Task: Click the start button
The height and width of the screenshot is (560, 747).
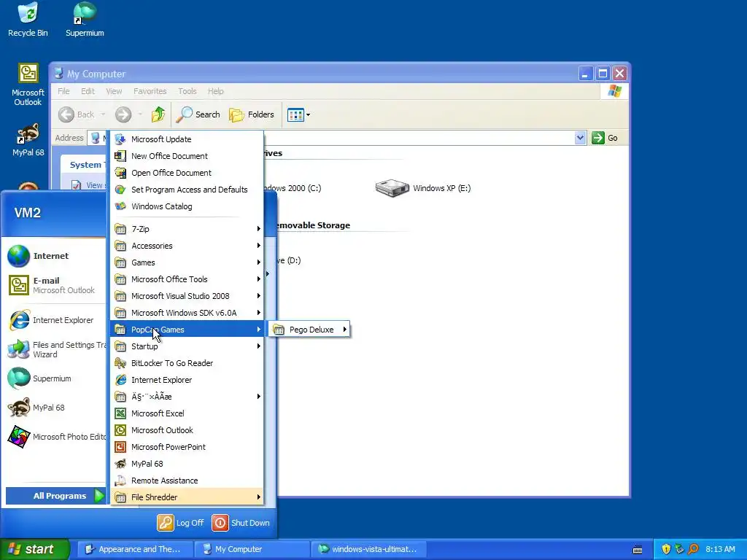Action: [x=34, y=549]
